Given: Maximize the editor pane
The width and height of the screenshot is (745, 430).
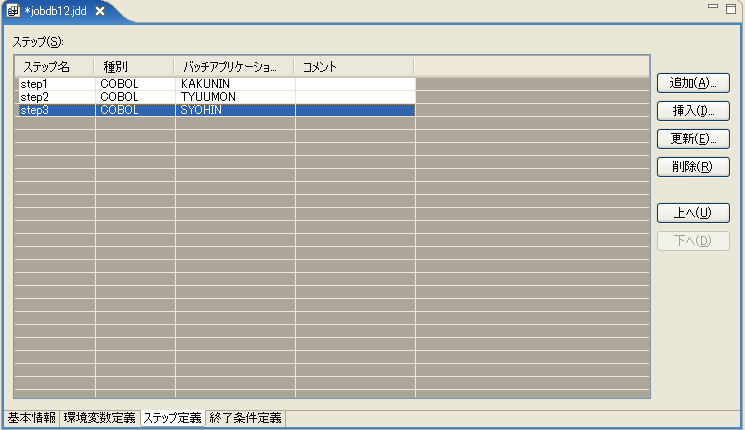Looking at the screenshot, I should [x=731, y=9].
